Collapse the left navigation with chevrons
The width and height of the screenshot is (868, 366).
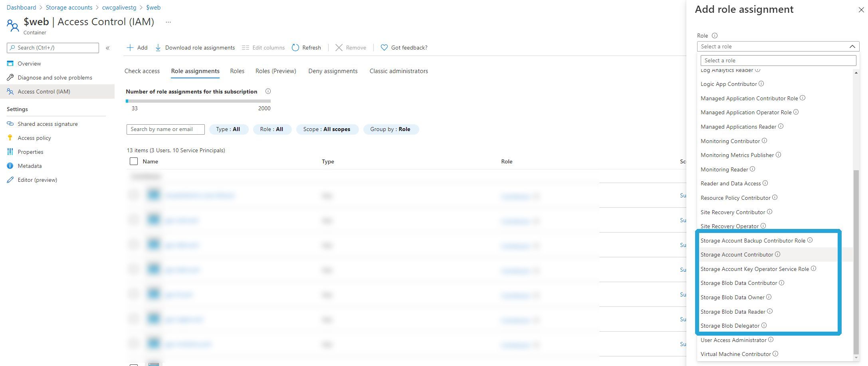107,48
